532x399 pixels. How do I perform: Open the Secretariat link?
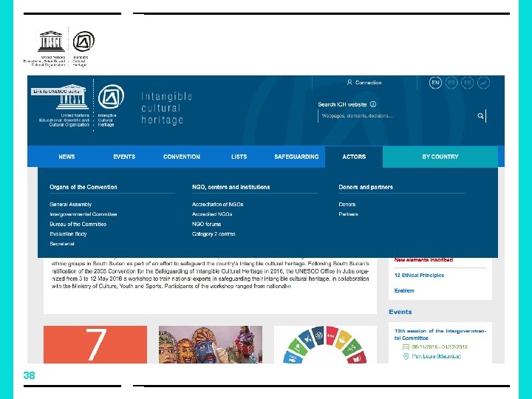62,244
